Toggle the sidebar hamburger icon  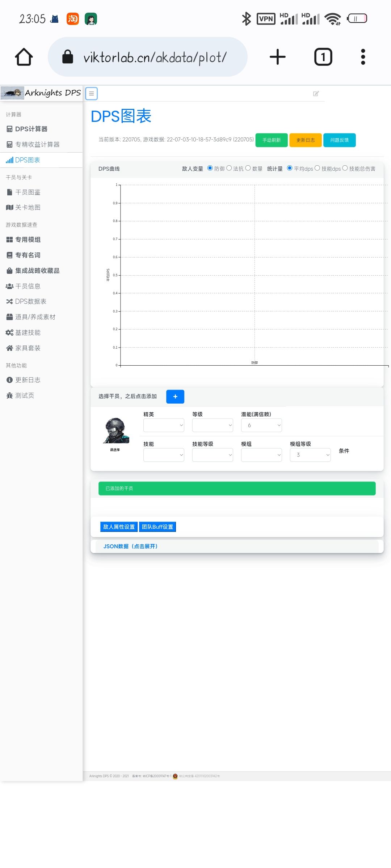click(x=92, y=93)
